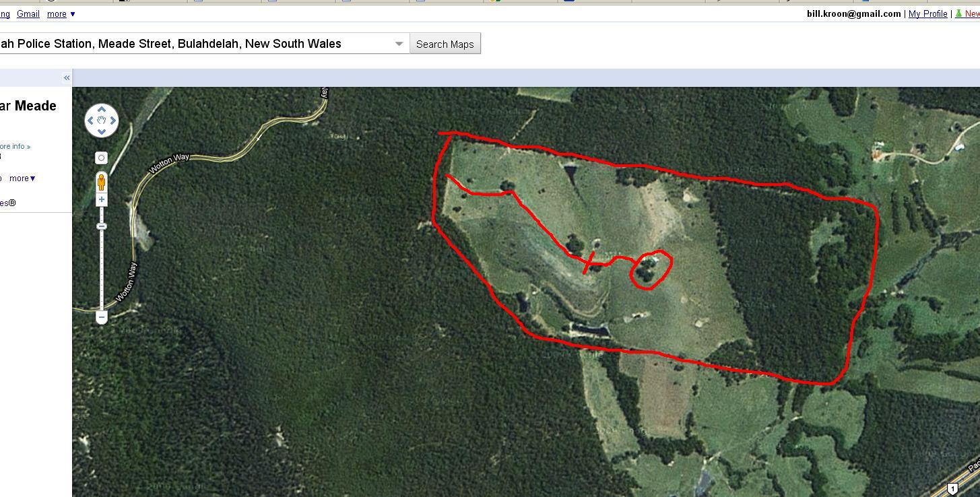980x497 pixels.
Task: Click the orange Street View pegman
Action: click(102, 182)
